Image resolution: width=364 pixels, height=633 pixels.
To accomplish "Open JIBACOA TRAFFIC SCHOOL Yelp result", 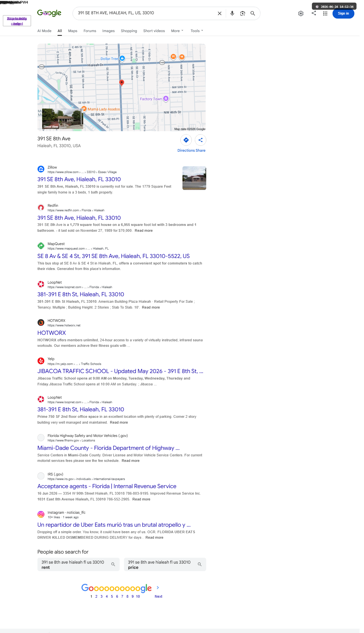I will (120, 371).
